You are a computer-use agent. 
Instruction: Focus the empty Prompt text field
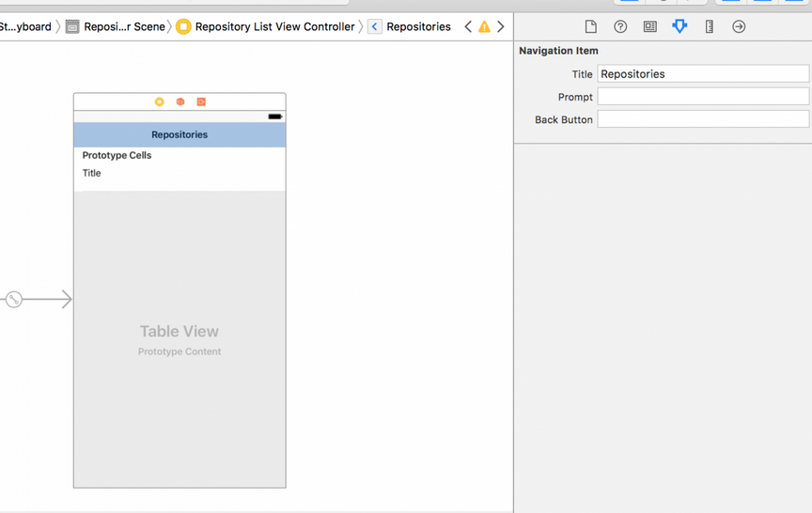702,97
